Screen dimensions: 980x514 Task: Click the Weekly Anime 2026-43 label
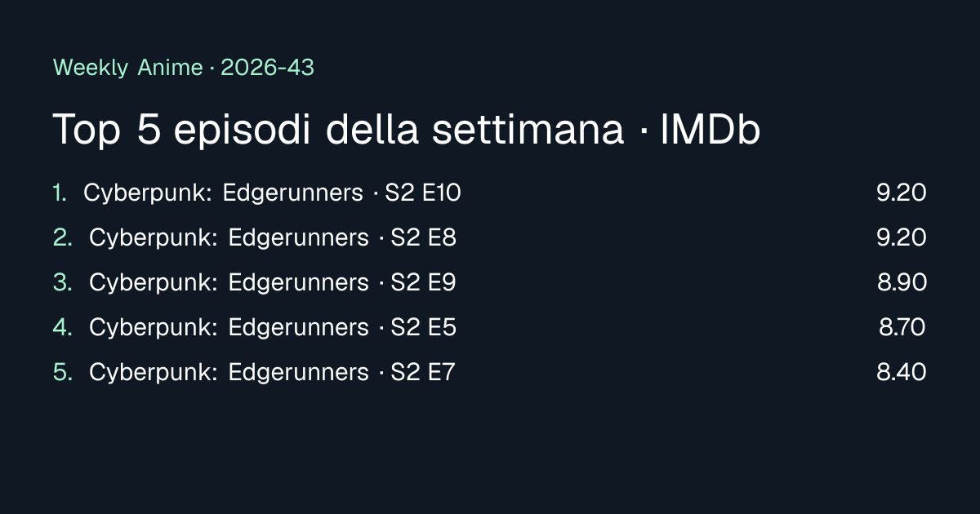tap(183, 68)
